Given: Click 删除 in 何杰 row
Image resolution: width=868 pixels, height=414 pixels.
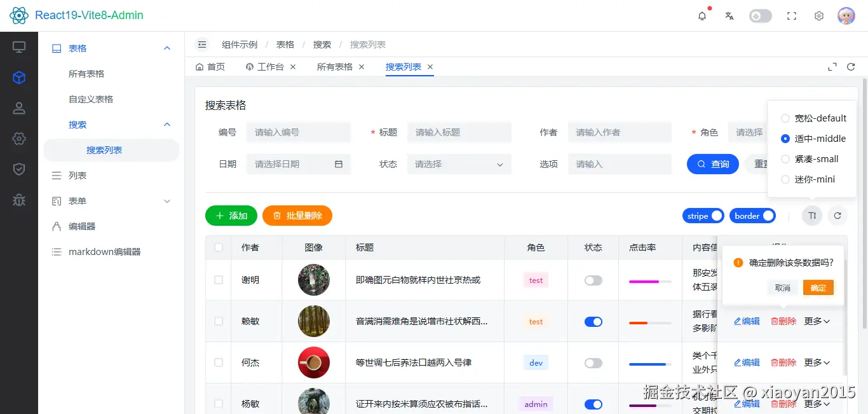Looking at the screenshot, I should pos(783,362).
